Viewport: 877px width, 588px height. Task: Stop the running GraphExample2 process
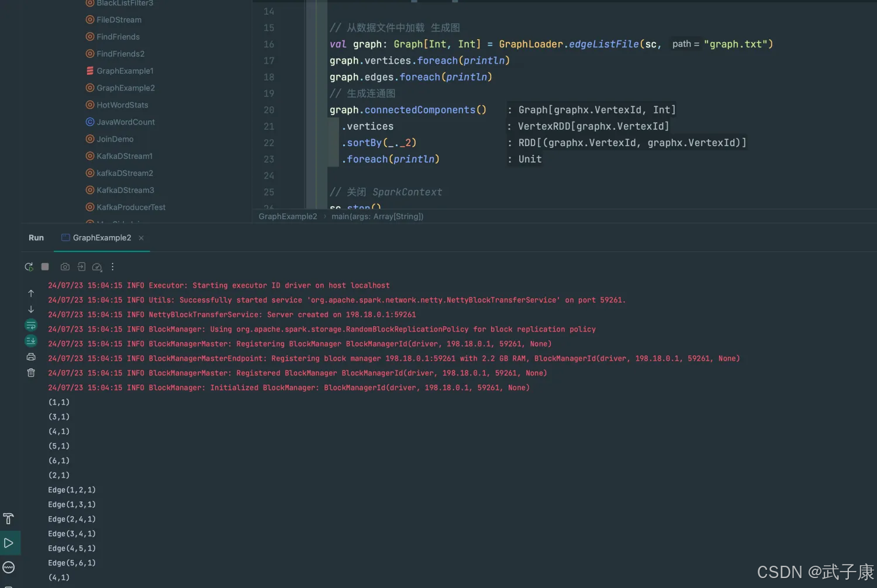[x=45, y=267]
